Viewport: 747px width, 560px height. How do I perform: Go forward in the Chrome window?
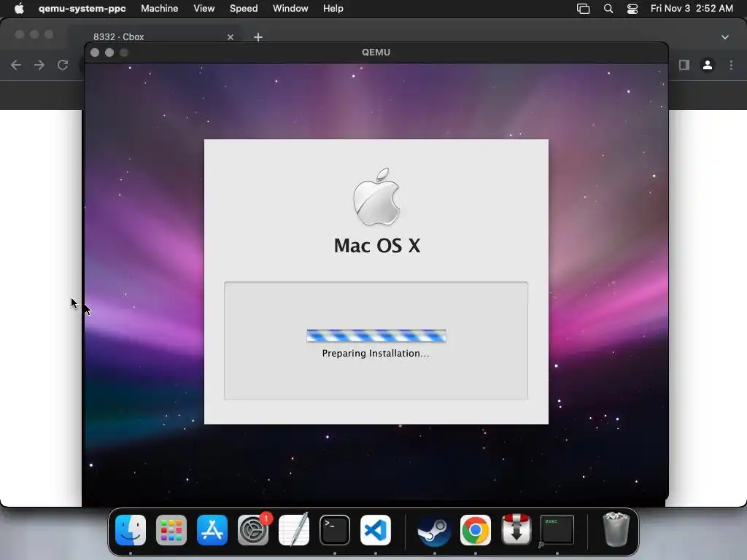click(x=39, y=65)
